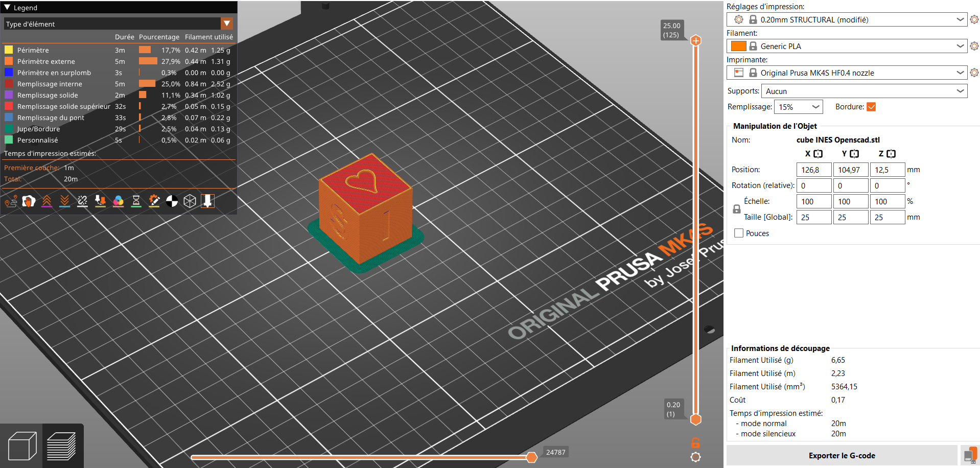Collapse the Legend panel triangle
This screenshot has height=468, width=980.
click(x=7, y=8)
